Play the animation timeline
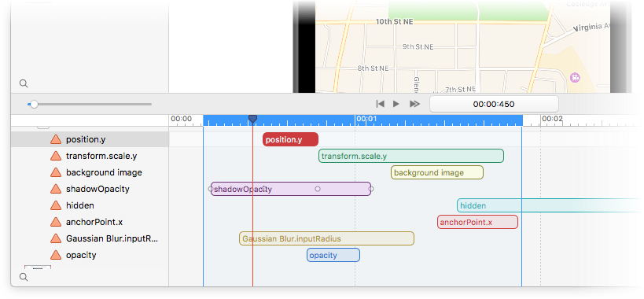 tap(396, 104)
